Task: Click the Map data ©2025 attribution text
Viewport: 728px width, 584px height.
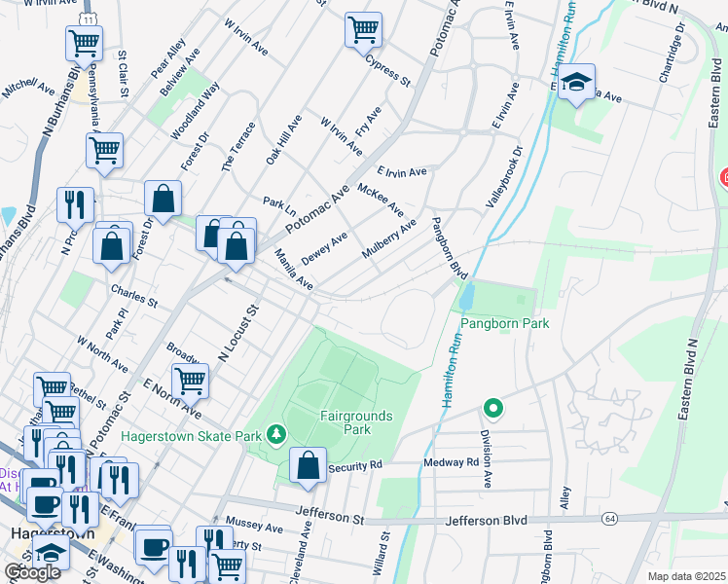Action: [687, 576]
